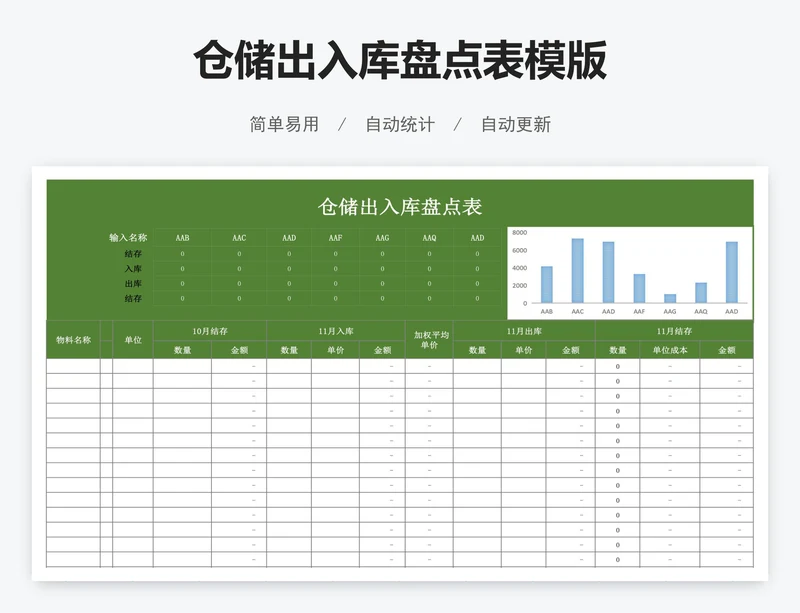This screenshot has width=800, height=613.
Task: Select the AAG cell in 输入名称 row
Action: (x=382, y=238)
